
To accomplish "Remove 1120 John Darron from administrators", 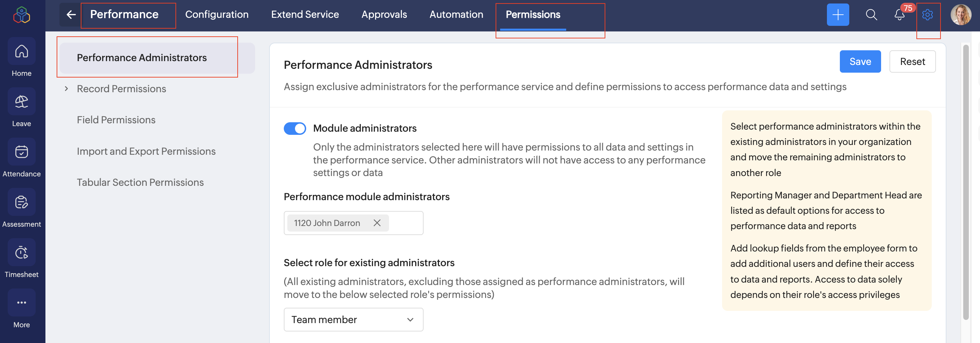I will tap(377, 223).
